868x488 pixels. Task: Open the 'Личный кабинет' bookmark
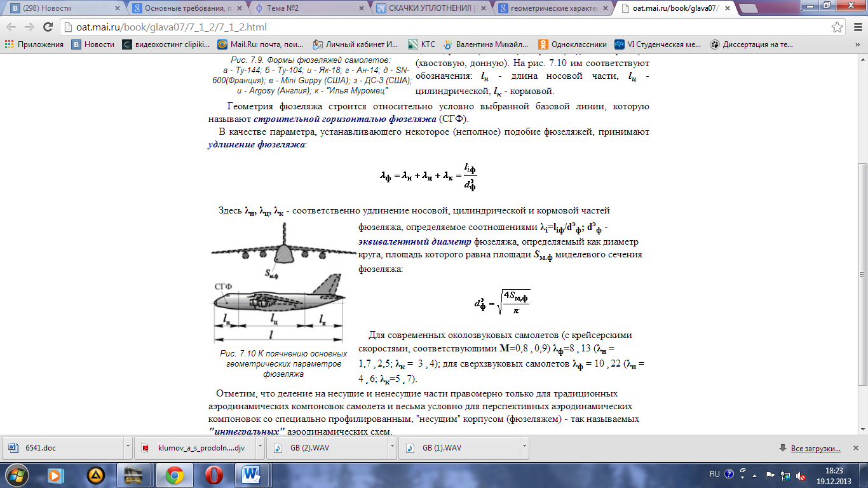[356, 44]
